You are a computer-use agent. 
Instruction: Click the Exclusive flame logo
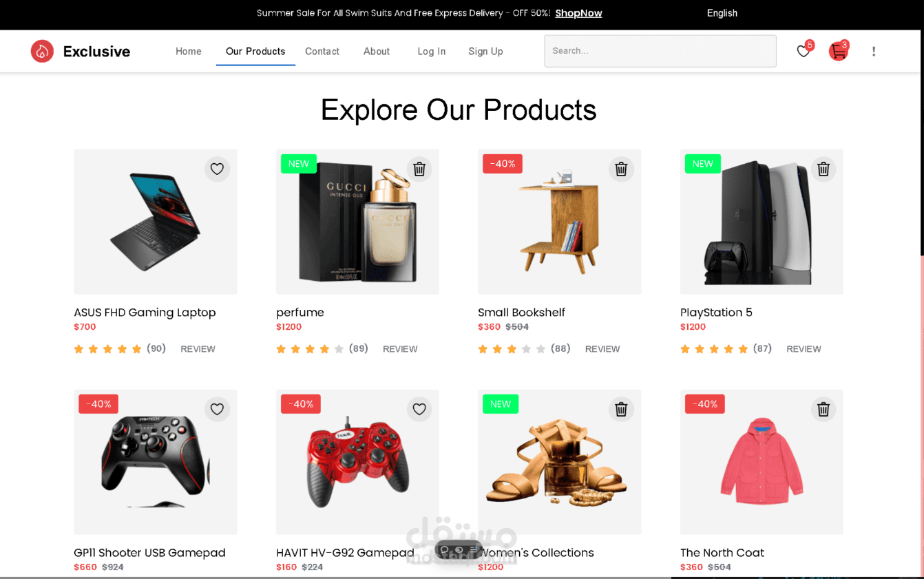42,51
